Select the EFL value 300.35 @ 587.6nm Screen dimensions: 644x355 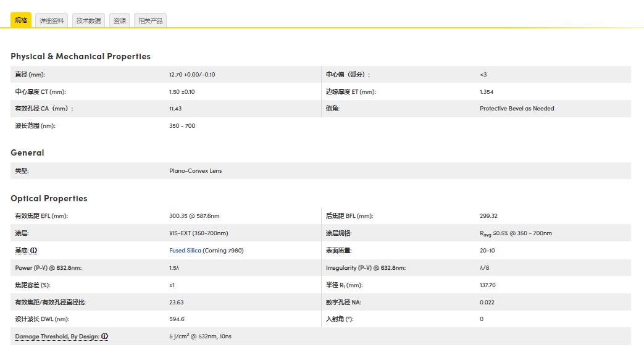(194, 216)
